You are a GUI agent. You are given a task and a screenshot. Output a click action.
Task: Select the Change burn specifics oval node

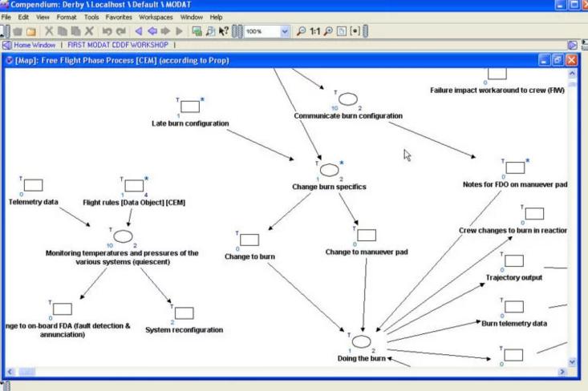point(329,170)
